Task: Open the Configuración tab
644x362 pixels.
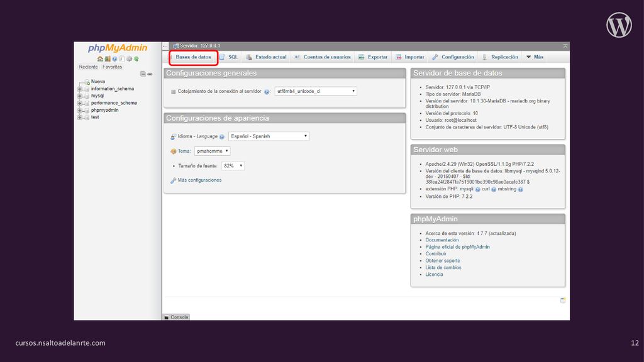Action: point(453,57)
